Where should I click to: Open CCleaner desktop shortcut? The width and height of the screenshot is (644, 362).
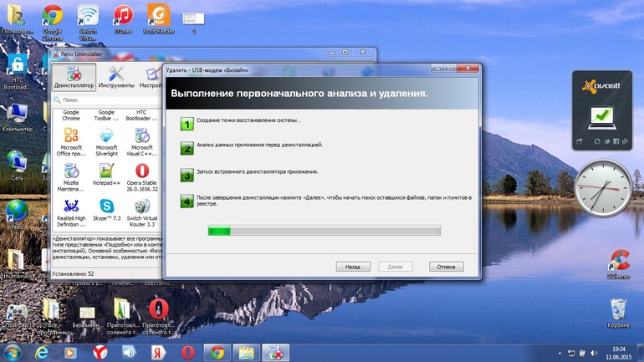pos(618,262)
